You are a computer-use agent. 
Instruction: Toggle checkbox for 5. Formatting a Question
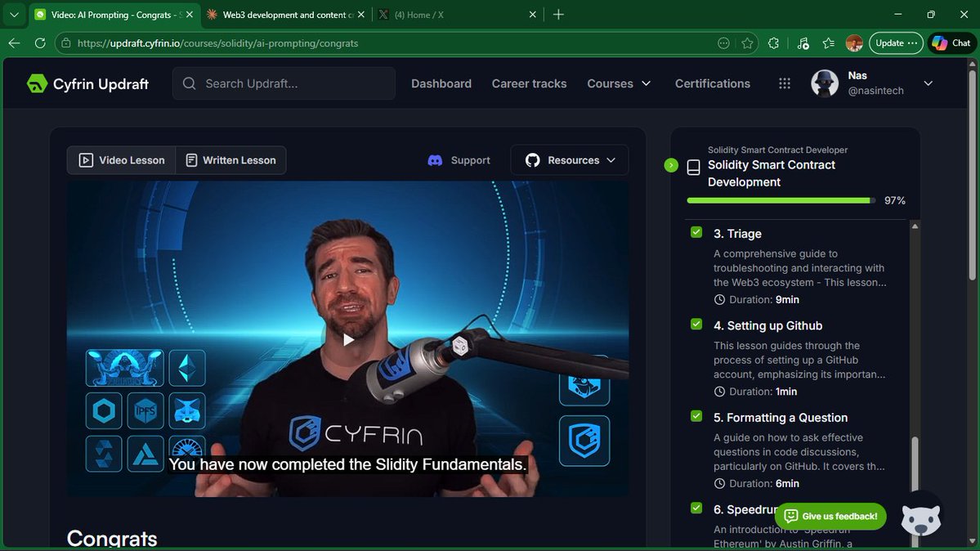[696, 416]
